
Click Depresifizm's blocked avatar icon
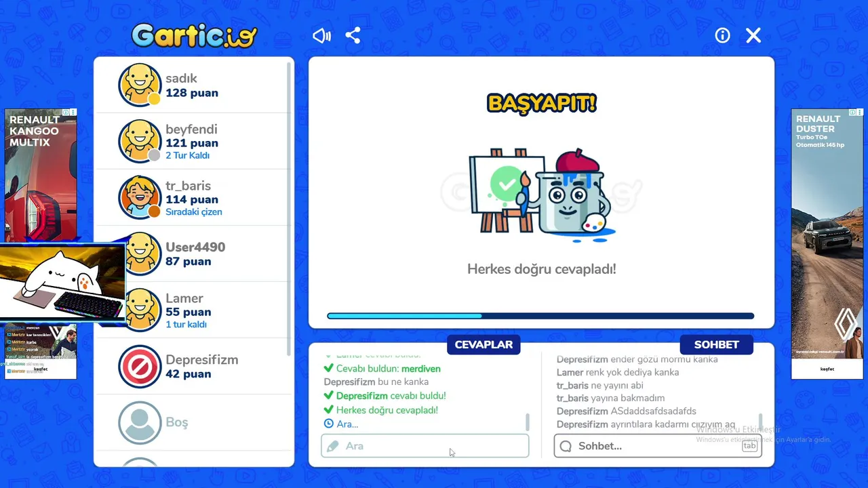(140, 367)
